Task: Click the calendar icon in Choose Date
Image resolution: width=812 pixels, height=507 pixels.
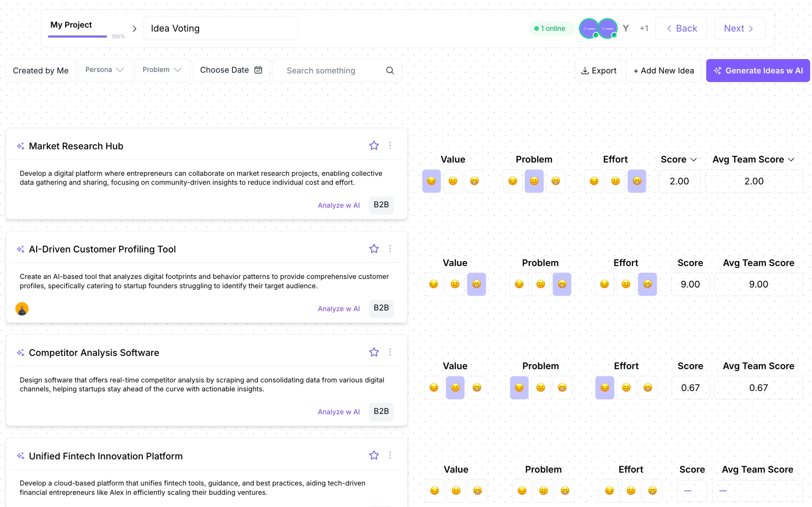Action: click(259, 70)
